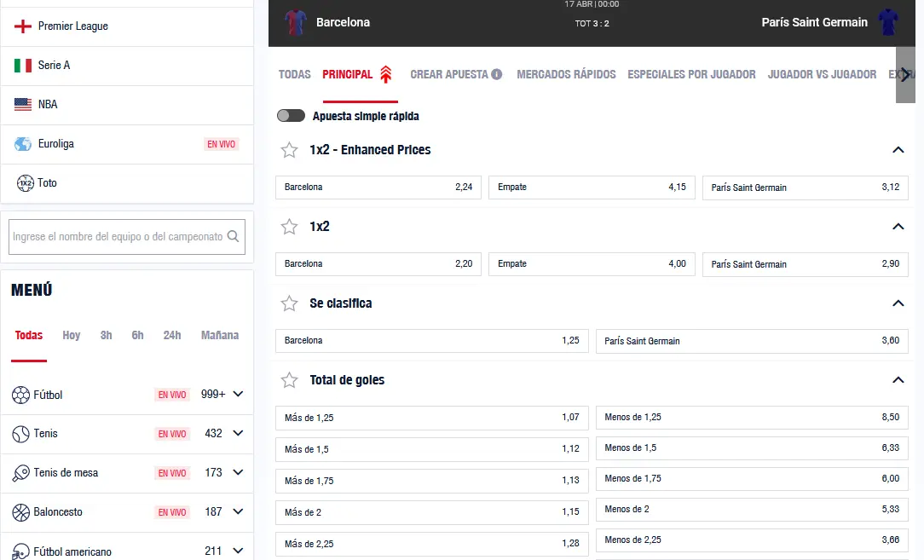Expand the Baloncesto sport chevron
The height and width of the screenshot is (560, 924).
[238, 511]
